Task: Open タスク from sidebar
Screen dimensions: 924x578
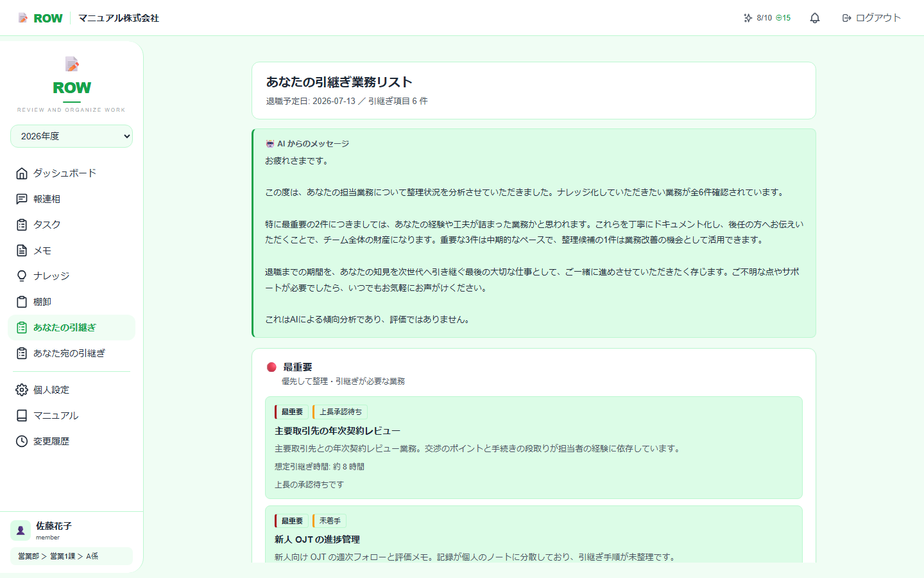Action: coord(72,225)
